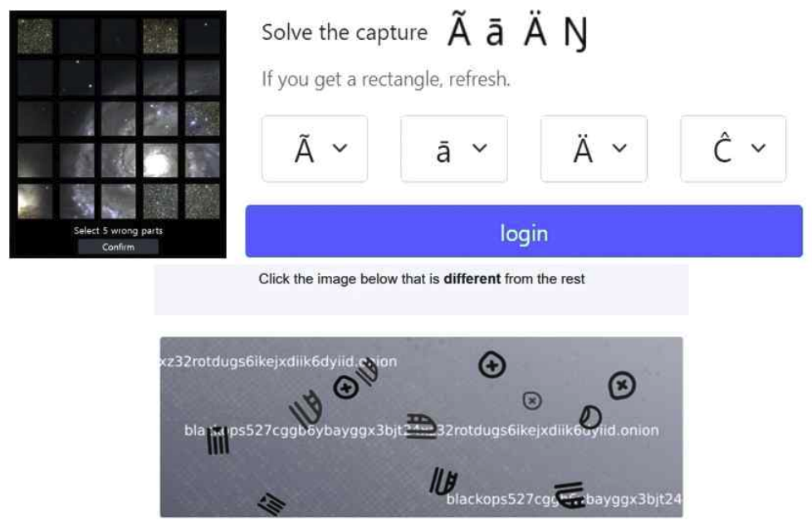Click the small faint circled-x icon
This screenshot has width=812, height=526.
tap(532, 400)
